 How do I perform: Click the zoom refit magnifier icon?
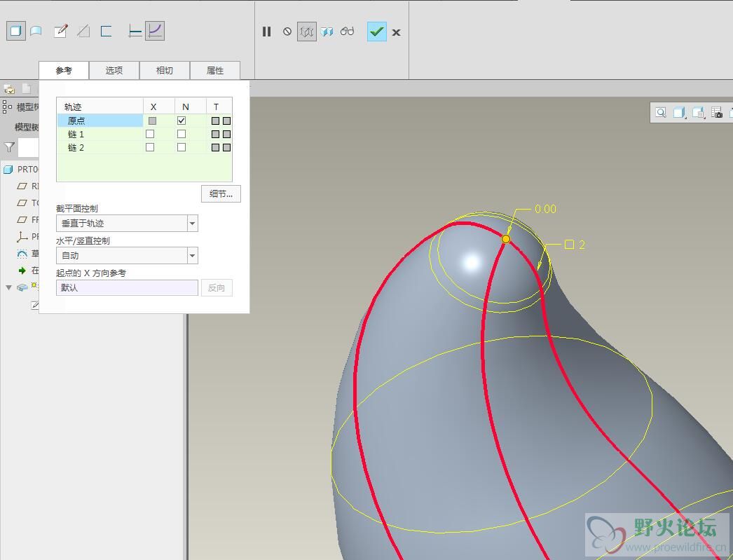pos(660,113)
